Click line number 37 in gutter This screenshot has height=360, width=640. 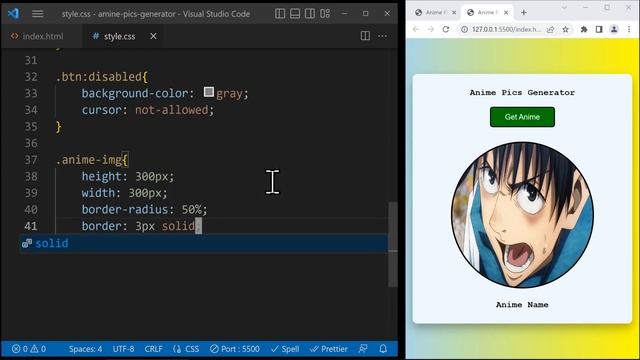coord(31,160)
